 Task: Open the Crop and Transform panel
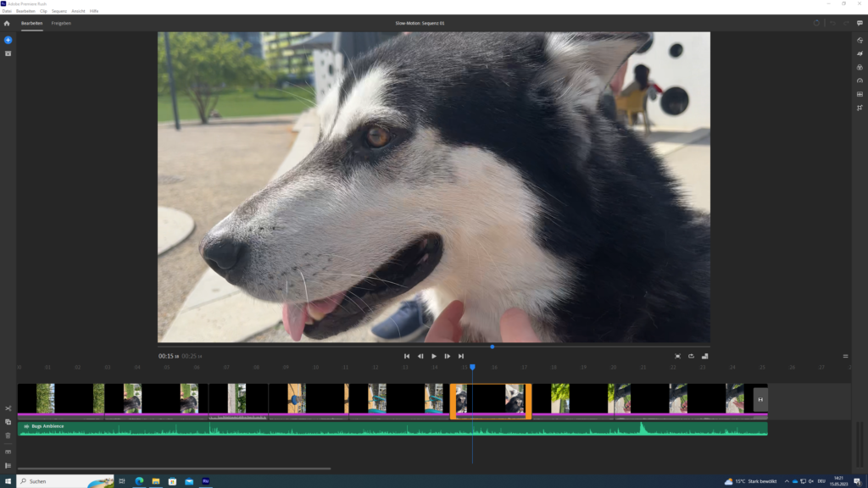[x=860, y=108]
